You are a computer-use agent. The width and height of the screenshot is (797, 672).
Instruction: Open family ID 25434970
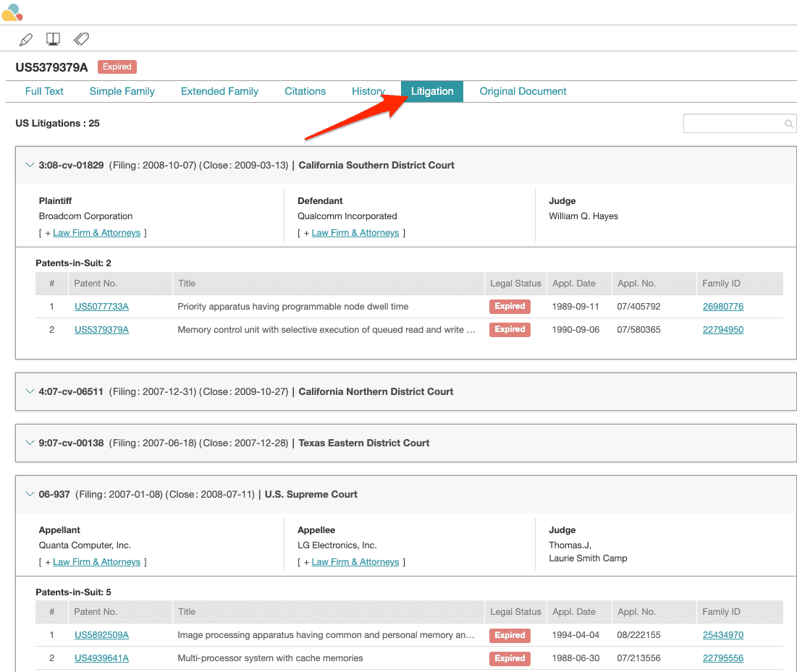(x=722, y=635)
